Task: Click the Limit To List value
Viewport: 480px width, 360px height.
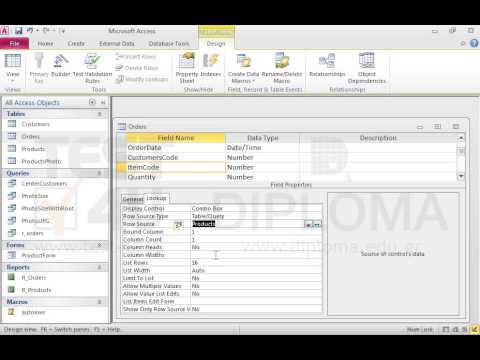Action: (x=256, y=278)
